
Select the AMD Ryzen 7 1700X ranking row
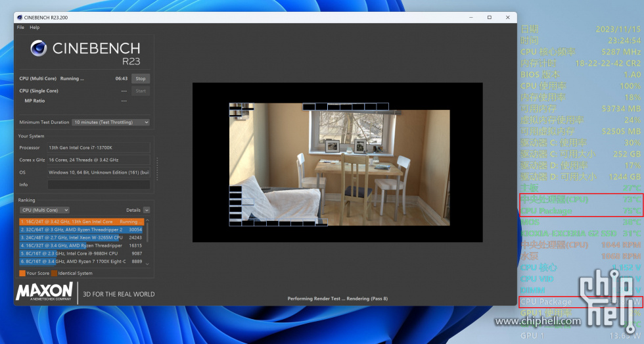pyautogui.click(x=81, y=261)
